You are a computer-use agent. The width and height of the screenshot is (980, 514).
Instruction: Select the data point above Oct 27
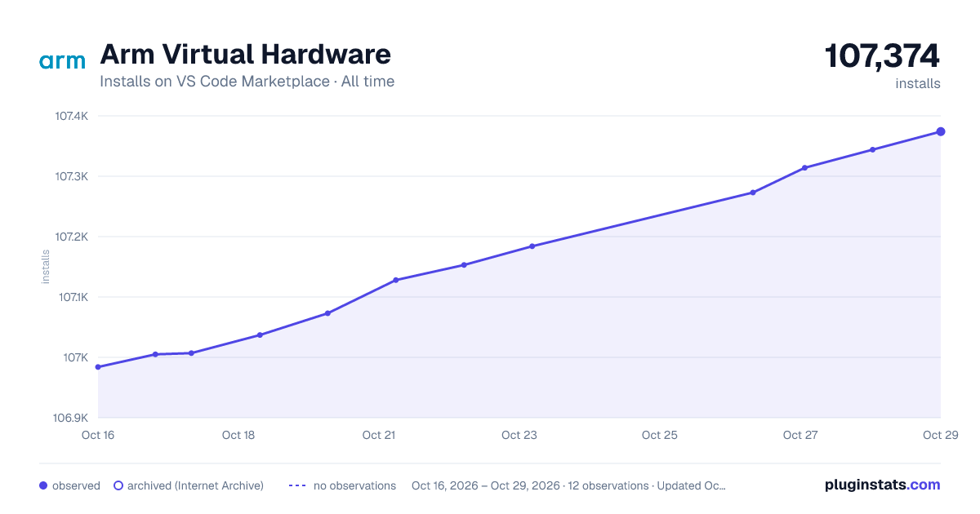point(804,168)
